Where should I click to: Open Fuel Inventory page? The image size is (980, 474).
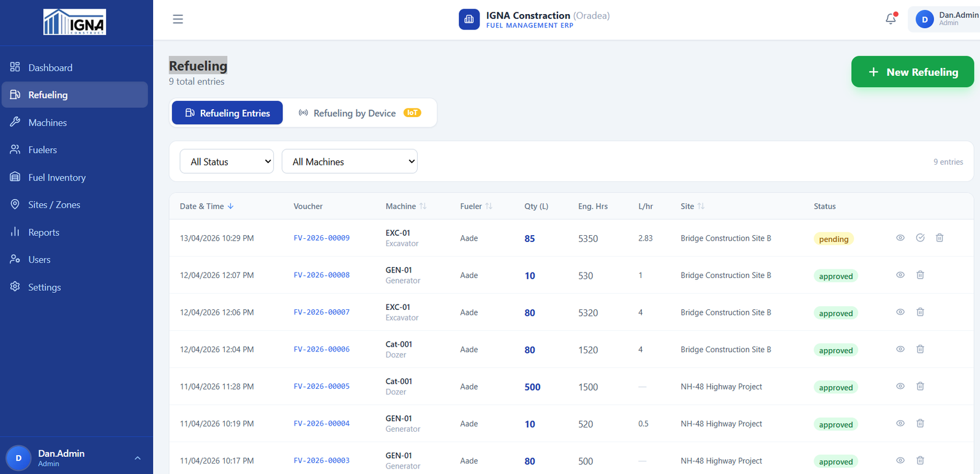(x=74, y=178)
